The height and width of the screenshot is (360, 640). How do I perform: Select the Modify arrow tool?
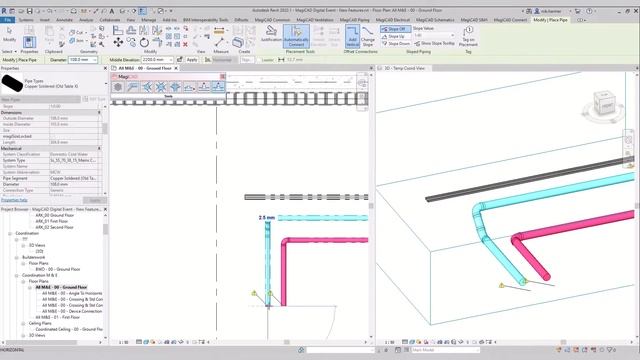[x=9, y=33]
